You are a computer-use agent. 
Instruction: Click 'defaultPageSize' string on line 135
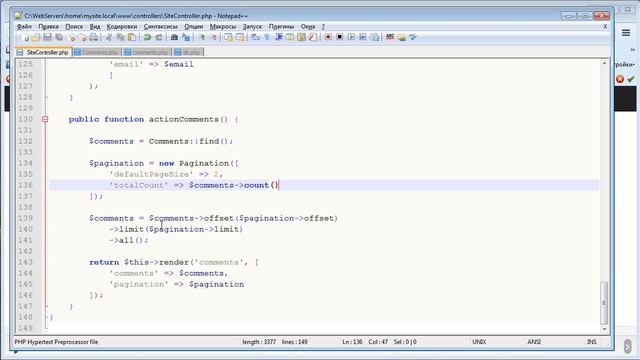click(151, 174)
